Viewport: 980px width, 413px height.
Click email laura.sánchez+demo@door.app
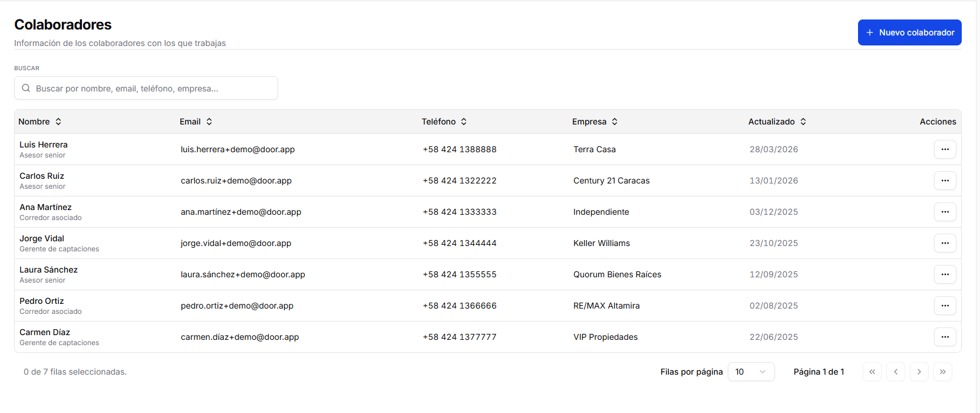tap(243, 274)
